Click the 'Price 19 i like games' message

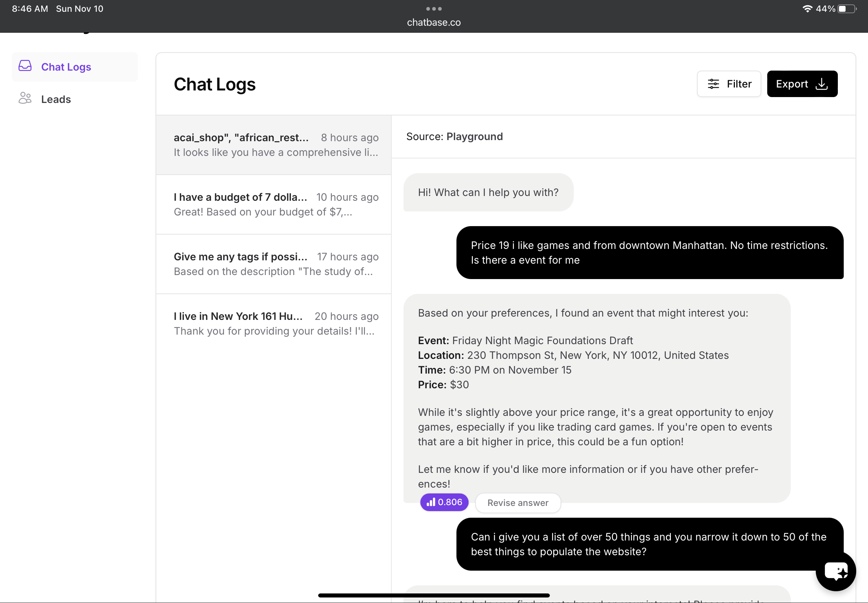click(x=649, y=252)
